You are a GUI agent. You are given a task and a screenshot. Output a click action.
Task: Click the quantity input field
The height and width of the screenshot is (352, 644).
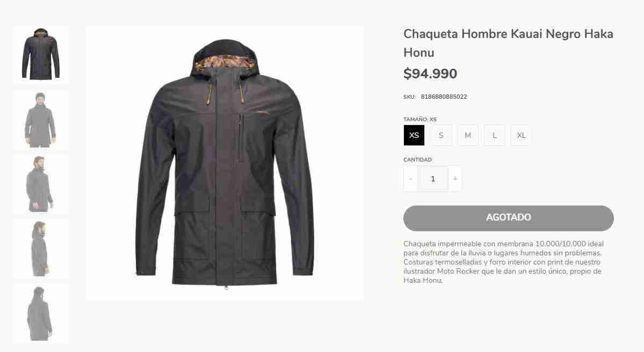(x=432, y=179)
